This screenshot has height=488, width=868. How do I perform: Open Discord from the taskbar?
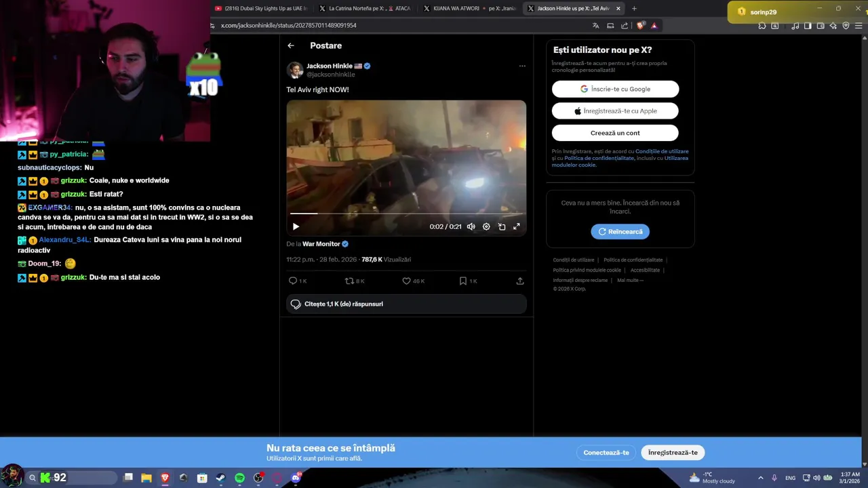tap(296, 478)
